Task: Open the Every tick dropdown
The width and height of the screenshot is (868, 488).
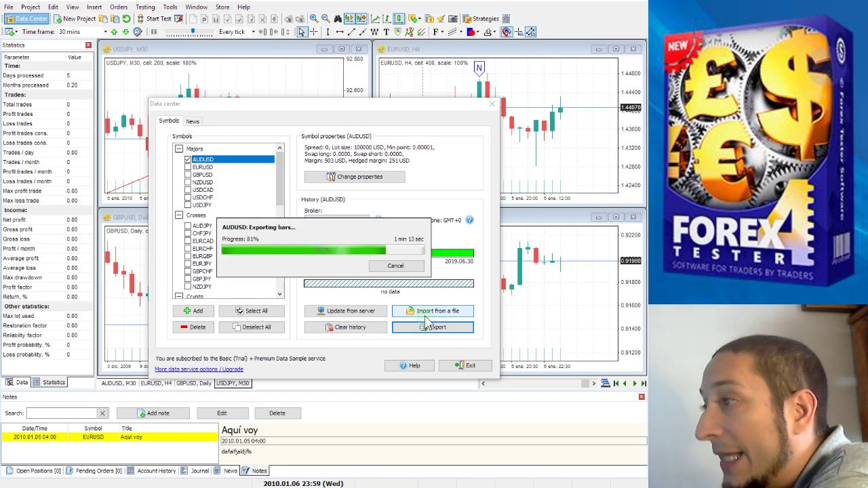Action: click(x=253, y=32)
